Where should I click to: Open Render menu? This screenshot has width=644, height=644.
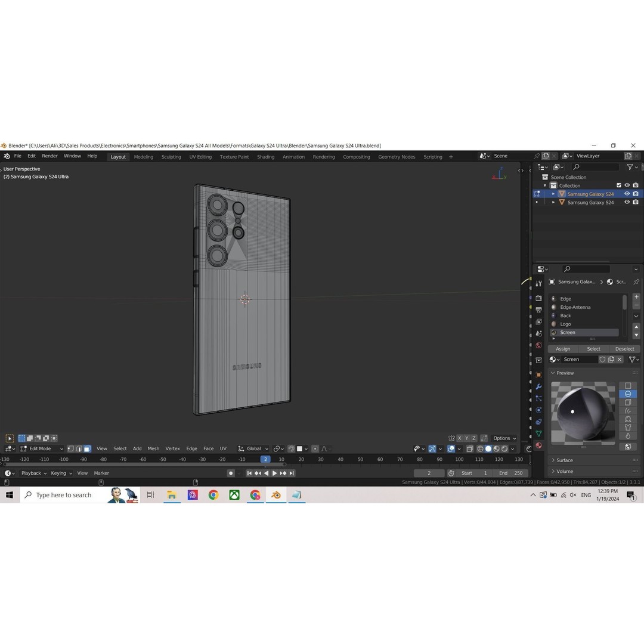tap(49, 156)
